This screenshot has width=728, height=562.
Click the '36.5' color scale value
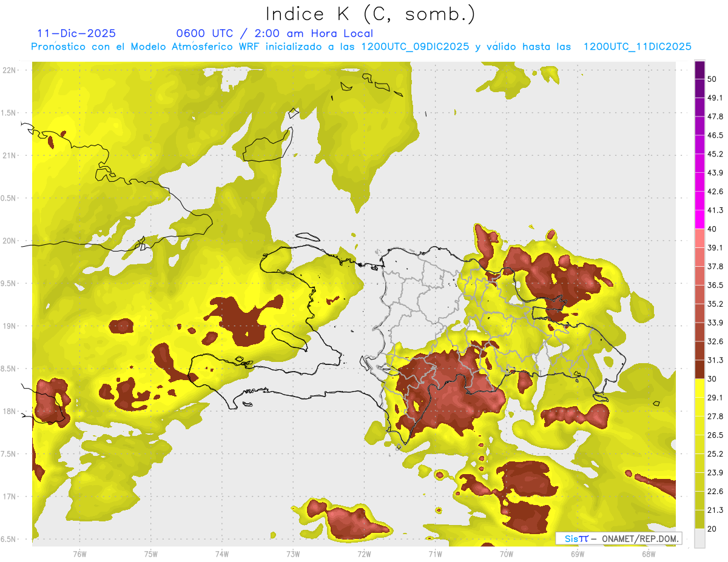(x=715, y=285)
